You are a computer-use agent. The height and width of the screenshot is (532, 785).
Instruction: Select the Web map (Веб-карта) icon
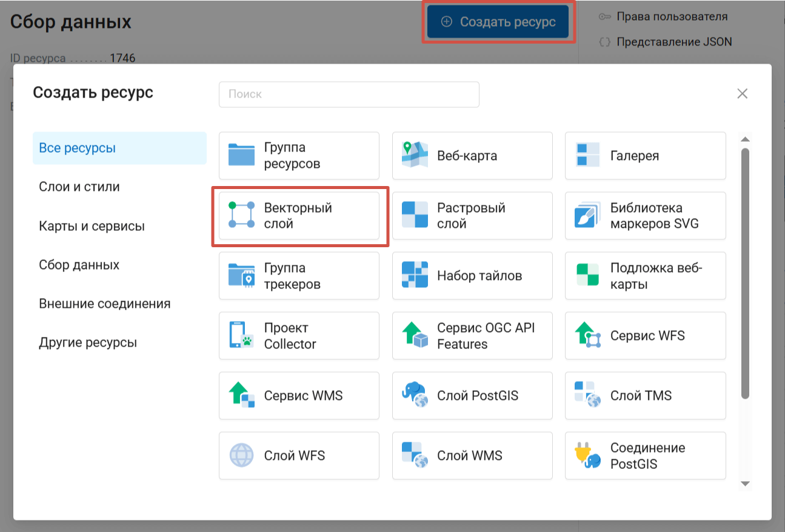coord(415,156)
